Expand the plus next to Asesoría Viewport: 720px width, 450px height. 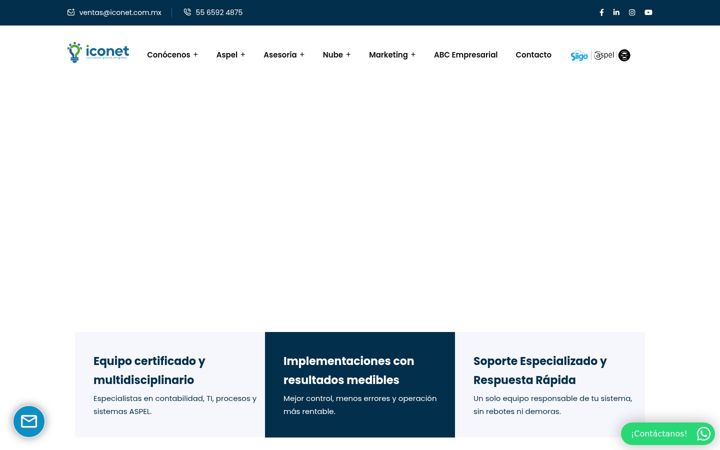(302, 55)
